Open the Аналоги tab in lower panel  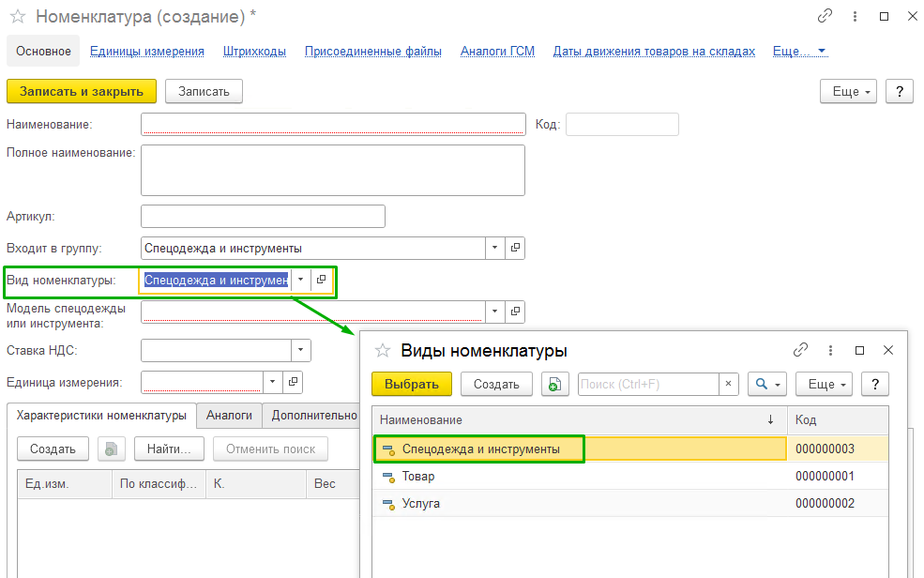coord(229,415)
